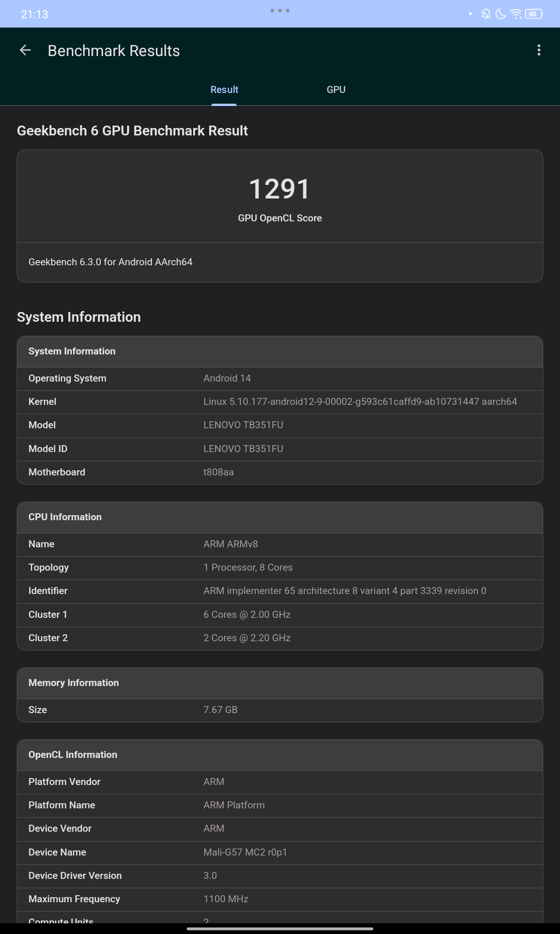Select "1 Processor, 8 Cores" value
Viewport: 560px width, 934px height.
[x=248, y=567]
